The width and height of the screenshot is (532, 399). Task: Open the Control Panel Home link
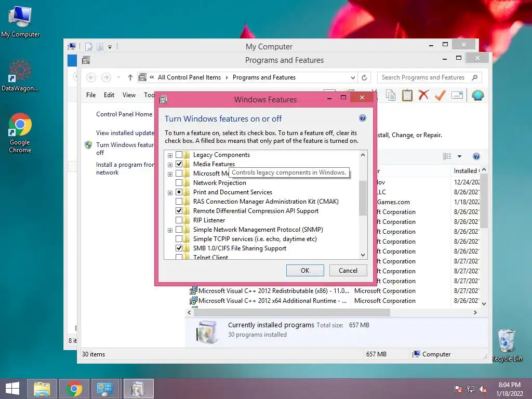tap(124, 114)
